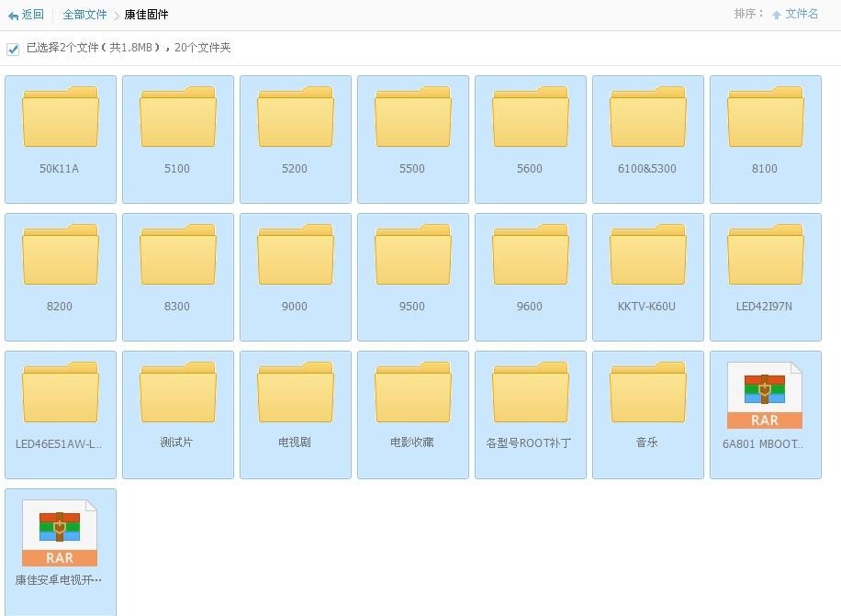The height and width of the screenshot is (616, 841).
Task: Open the 5100 folder icon
Action: click(x=177, y=117)
